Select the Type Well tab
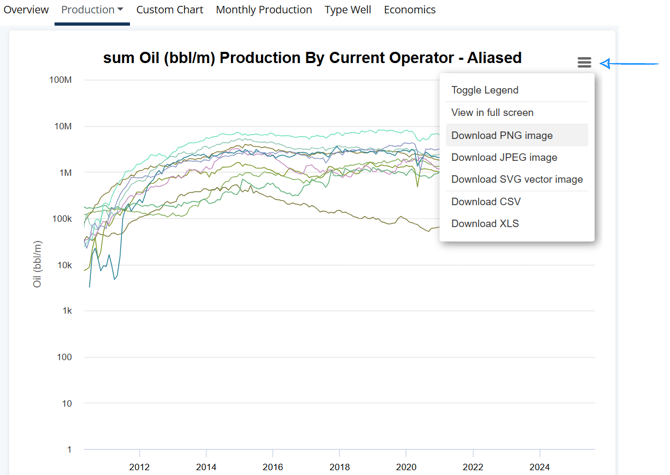670x475 pixels. (x=348, y=10)
